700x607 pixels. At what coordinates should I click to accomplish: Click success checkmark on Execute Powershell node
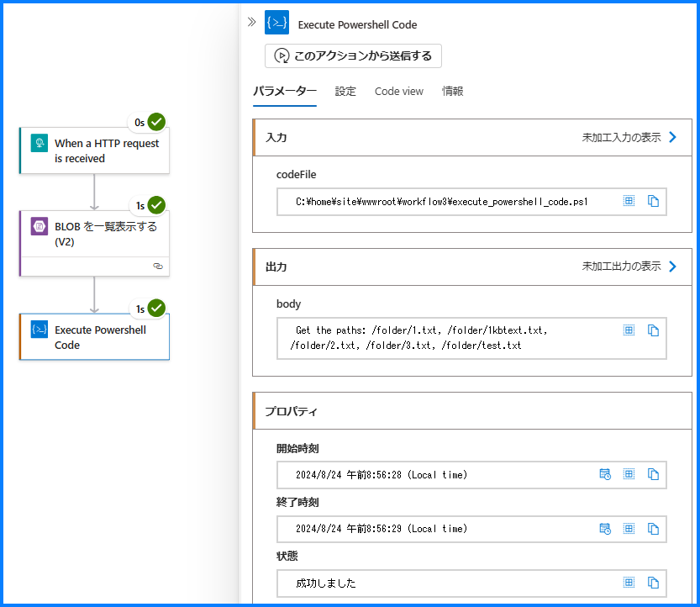click(x=156, y=309)
